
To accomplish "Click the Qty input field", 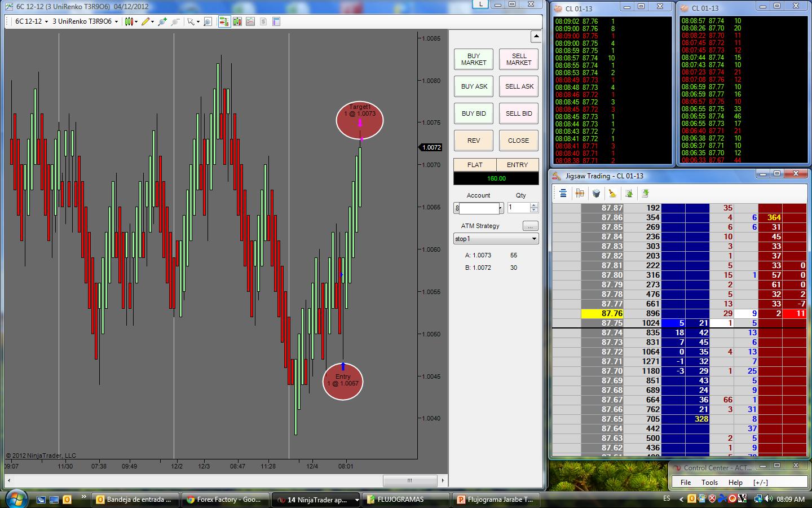I will point(519,208).
